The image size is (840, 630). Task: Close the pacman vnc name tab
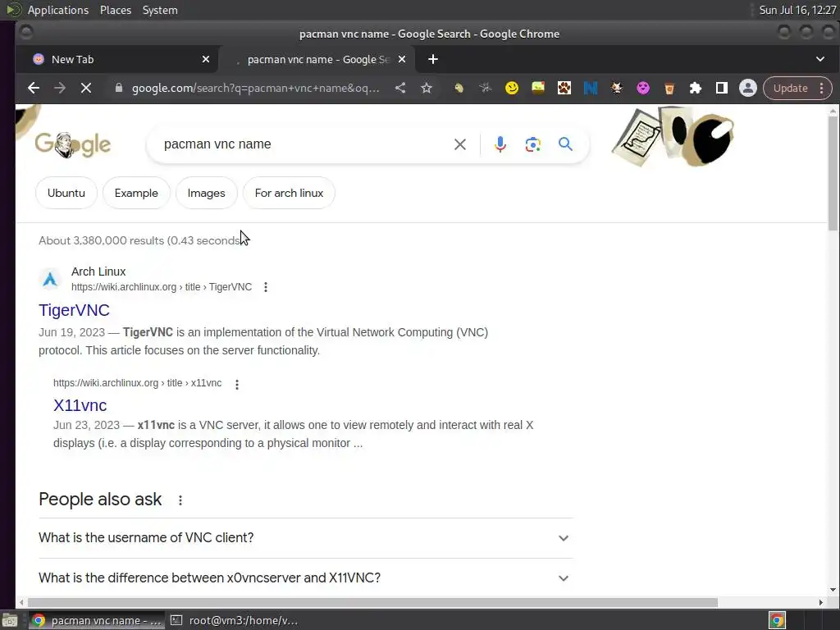[x=402, y=59]
